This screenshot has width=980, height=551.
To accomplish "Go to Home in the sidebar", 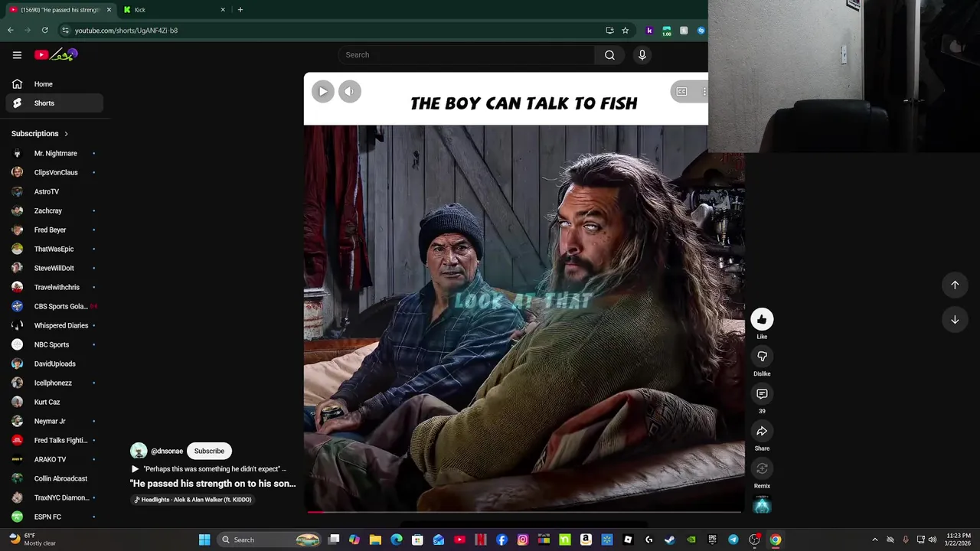I will coord(54,84).
